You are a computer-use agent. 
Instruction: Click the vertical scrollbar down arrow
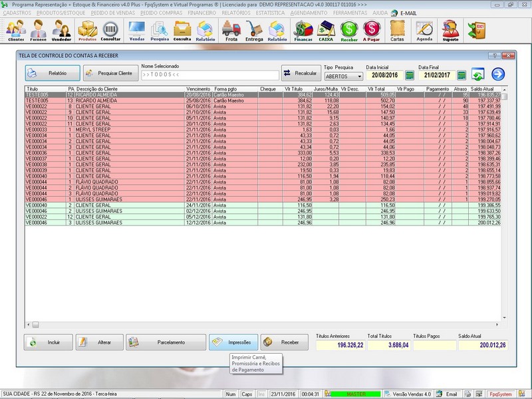504,318
